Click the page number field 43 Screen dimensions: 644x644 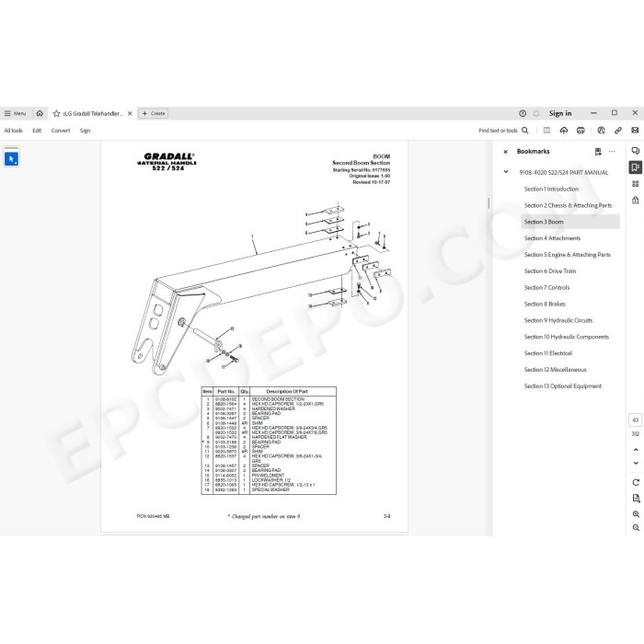coord(636,420)
